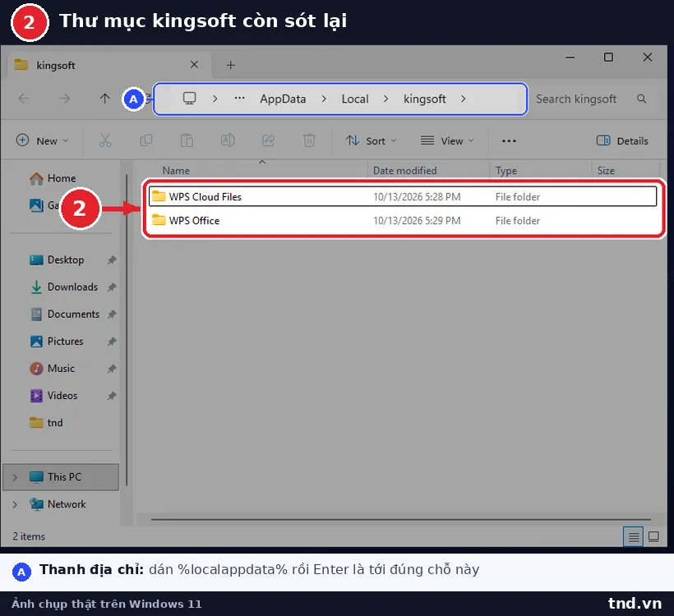The width and height of the screenshot is (674, 616).
Task: Expand the This PC tree node
Action: (x=15, y=477)
